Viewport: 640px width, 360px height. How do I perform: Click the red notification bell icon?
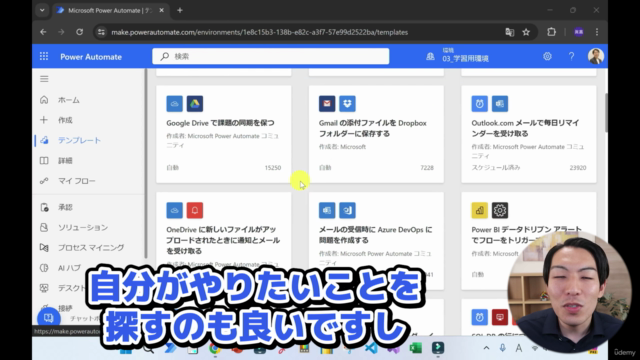click(195, 210)
